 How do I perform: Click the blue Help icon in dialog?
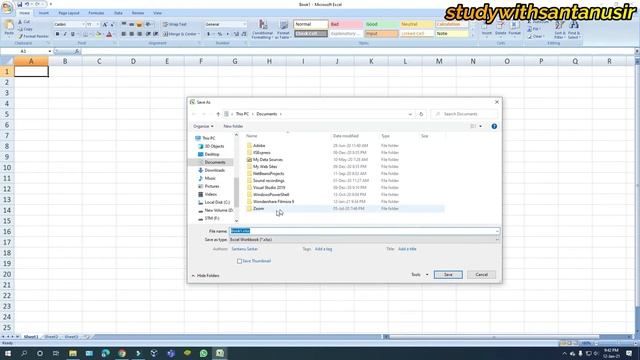(x=494, y=127)
